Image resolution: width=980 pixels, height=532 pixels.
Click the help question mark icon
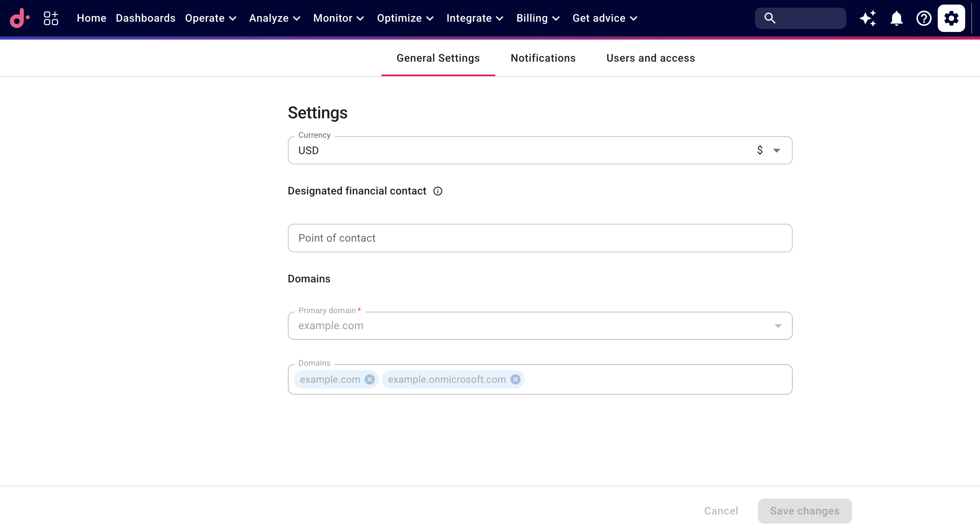pos(923,18)
